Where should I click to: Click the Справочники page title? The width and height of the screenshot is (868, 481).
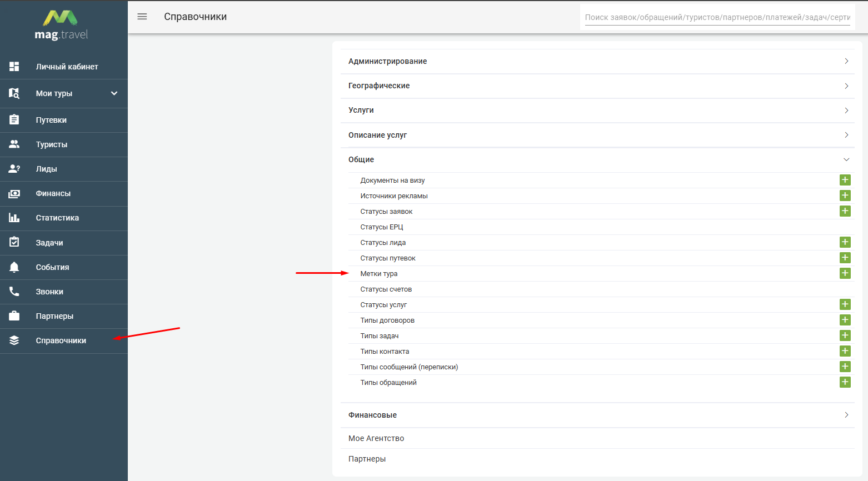click(x=196, y=17)
